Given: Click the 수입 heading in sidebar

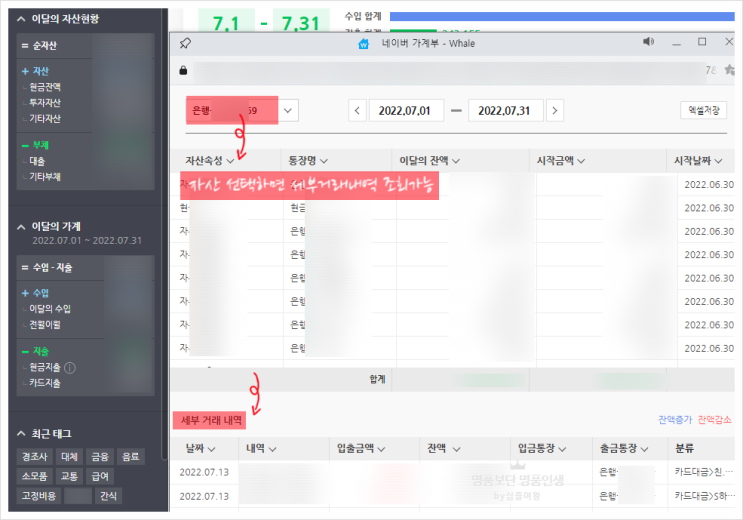Looking at the screenshot, I should pyautogui.click(x=41, y=293).
